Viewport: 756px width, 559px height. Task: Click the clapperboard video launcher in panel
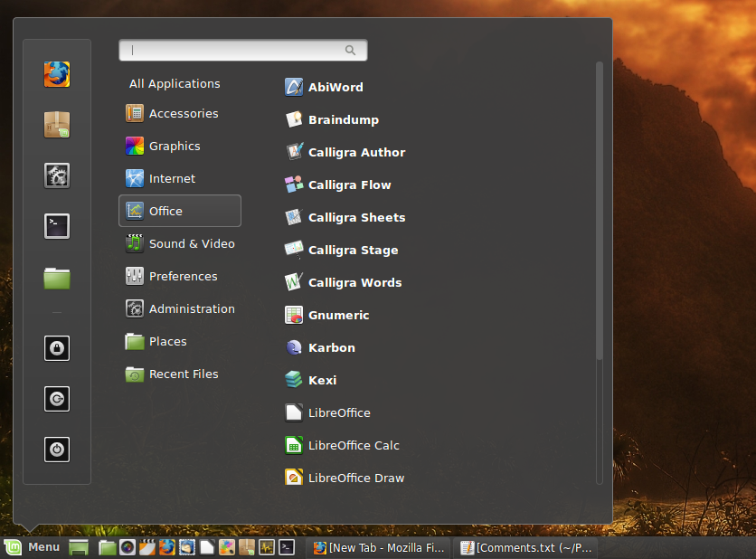(147, 547)
